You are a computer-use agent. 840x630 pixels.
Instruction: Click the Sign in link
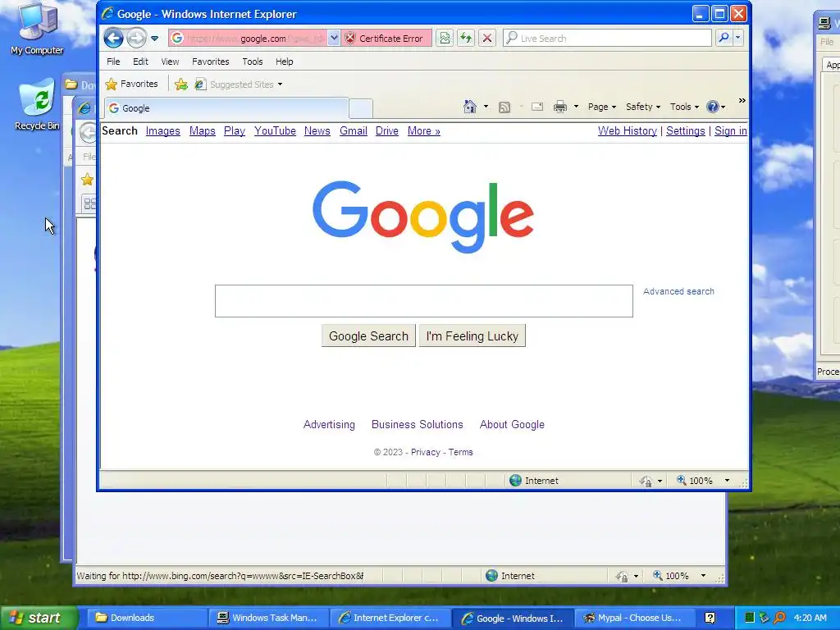coord(730,130)
